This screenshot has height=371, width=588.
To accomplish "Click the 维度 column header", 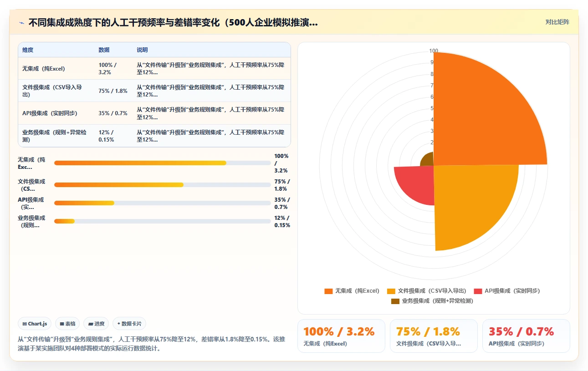I will tap(56, 50).
